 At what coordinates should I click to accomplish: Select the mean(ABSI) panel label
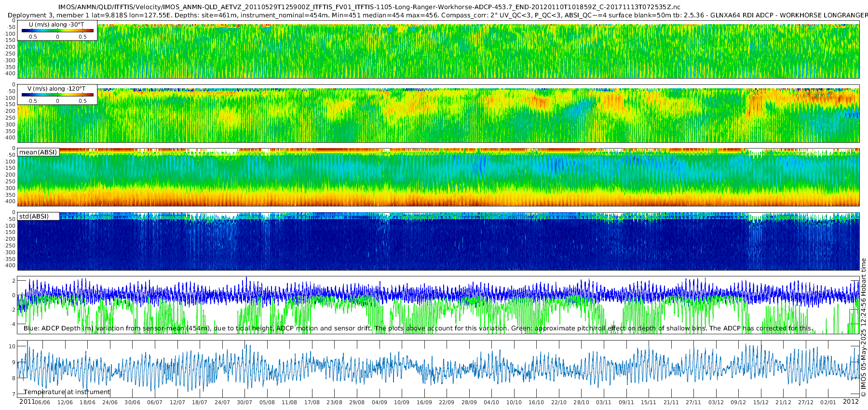[38, 152]
